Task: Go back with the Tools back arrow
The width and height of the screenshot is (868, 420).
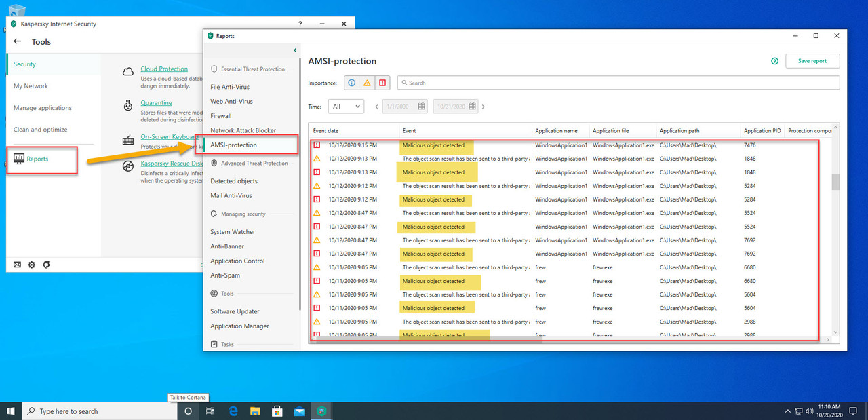Action: coord(18,41)
